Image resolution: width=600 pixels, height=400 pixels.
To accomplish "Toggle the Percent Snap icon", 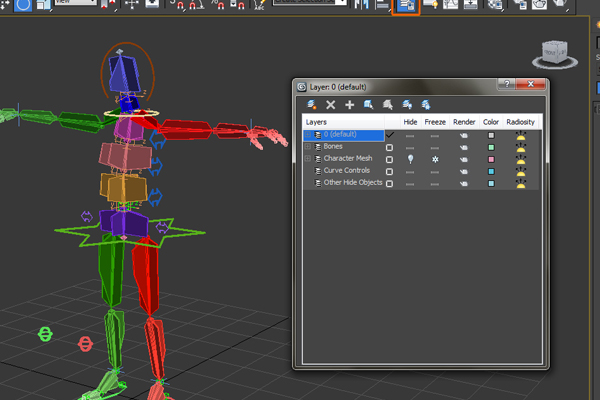I will tap(218, 5).
